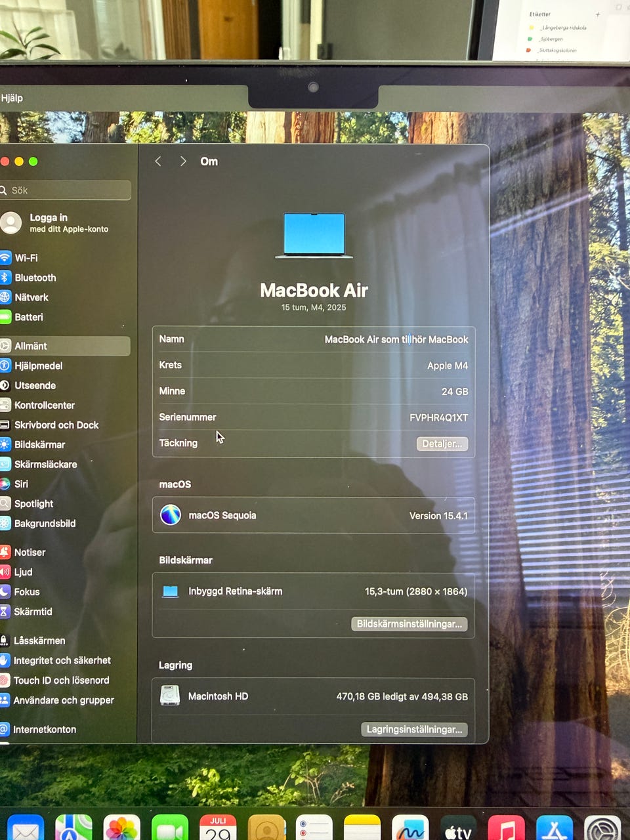The height and width of the screenshot is (840, 630).
Task: Open Notiser settings
Action: point(23,552)
